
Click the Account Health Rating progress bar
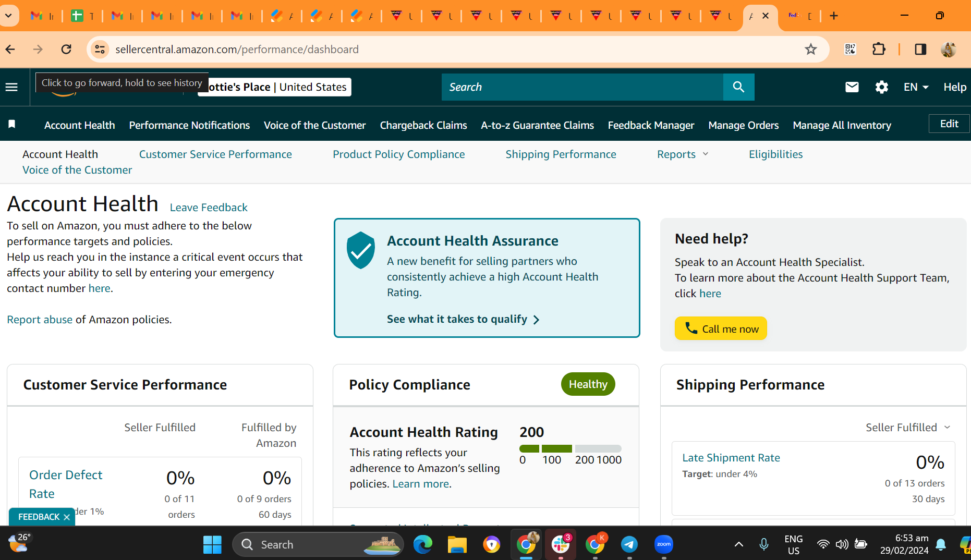coord(571,448)
